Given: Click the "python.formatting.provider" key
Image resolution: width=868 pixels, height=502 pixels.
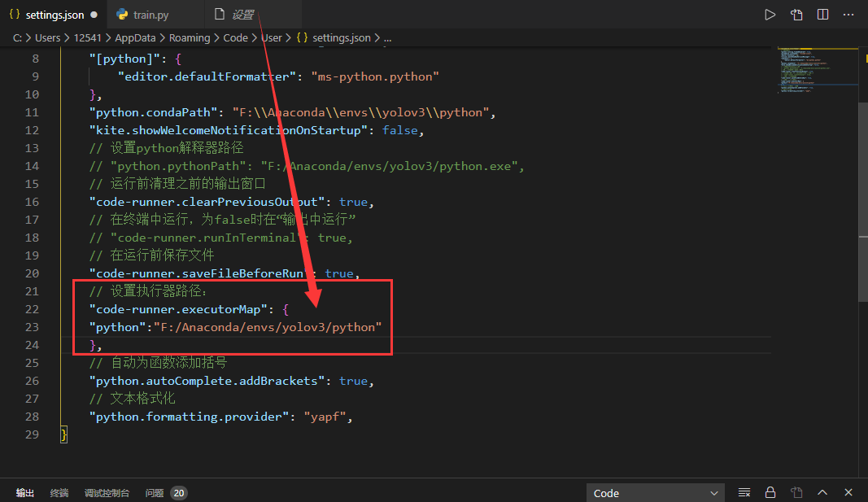Looking at the screenshot, I should tap(189, 417).
